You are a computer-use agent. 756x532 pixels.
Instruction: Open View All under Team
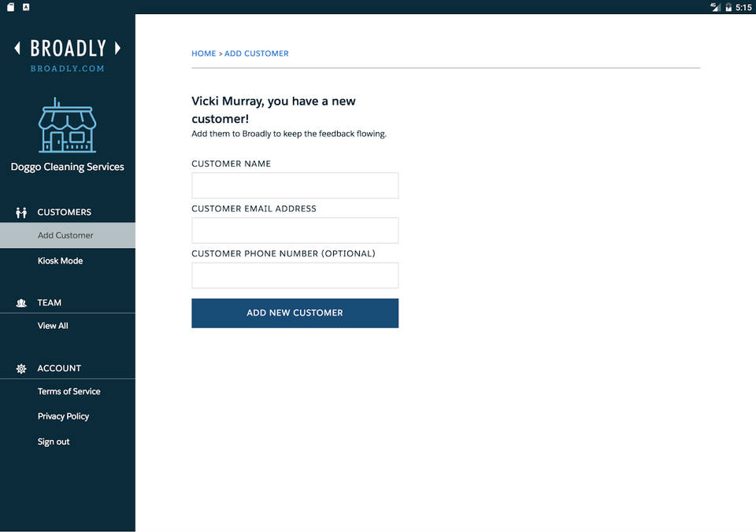pos(53,326)
